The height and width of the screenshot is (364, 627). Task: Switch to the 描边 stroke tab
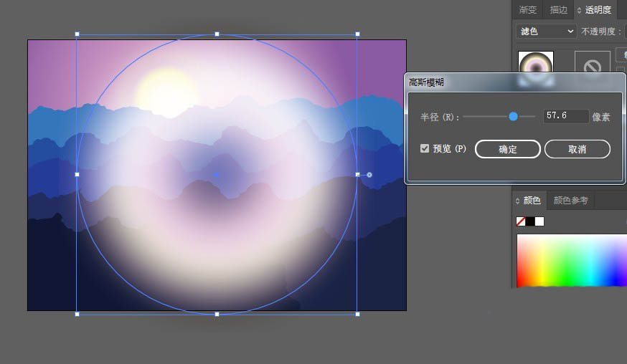[x=559, y=10]
